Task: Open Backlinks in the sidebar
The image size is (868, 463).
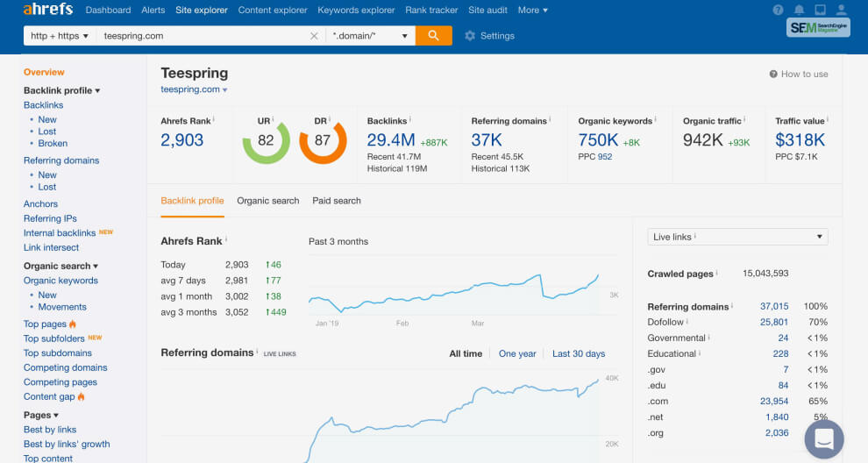Action: point(43,104)
